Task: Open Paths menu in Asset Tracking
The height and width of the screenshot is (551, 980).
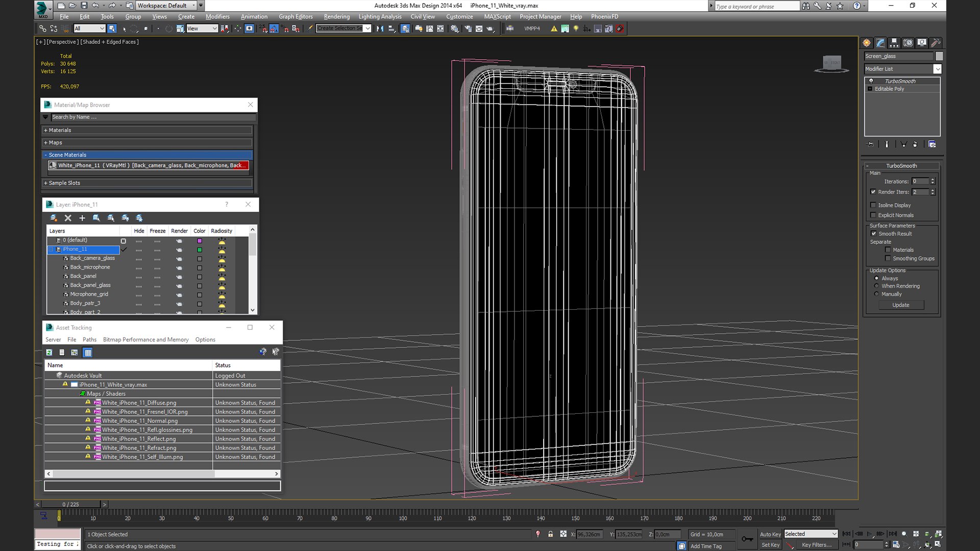Action: click(x=89, y=340)
